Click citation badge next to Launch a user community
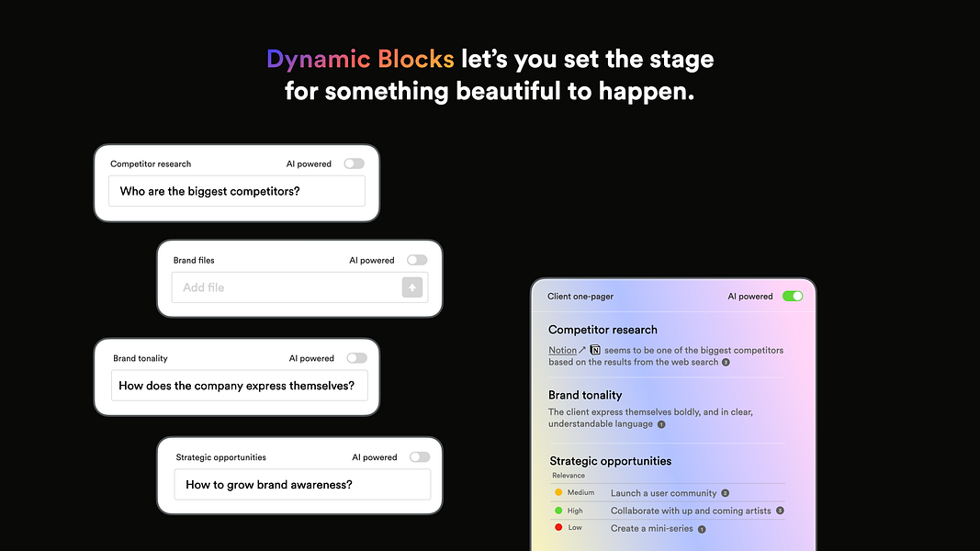Screen dimensions: 980x551 click(725, 493)
